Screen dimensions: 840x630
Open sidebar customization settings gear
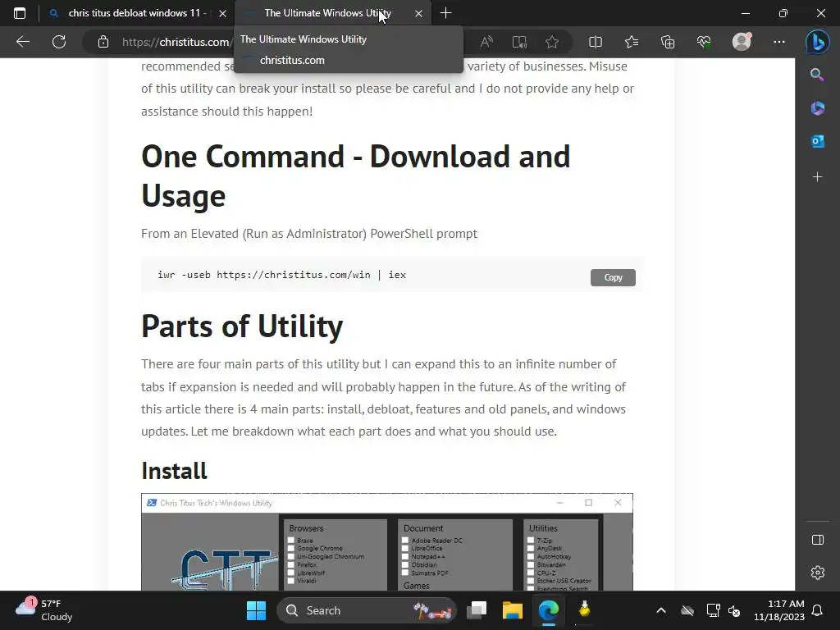click(818, 573)
